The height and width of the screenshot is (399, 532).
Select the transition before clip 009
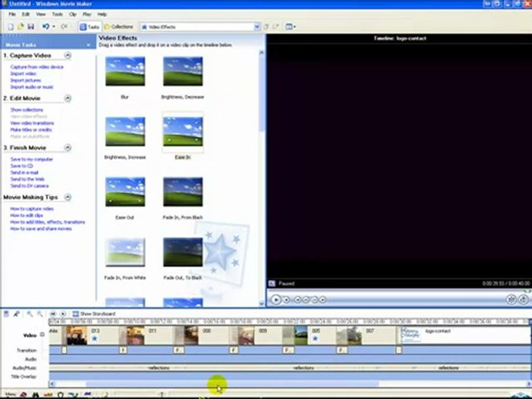(233, 350)
